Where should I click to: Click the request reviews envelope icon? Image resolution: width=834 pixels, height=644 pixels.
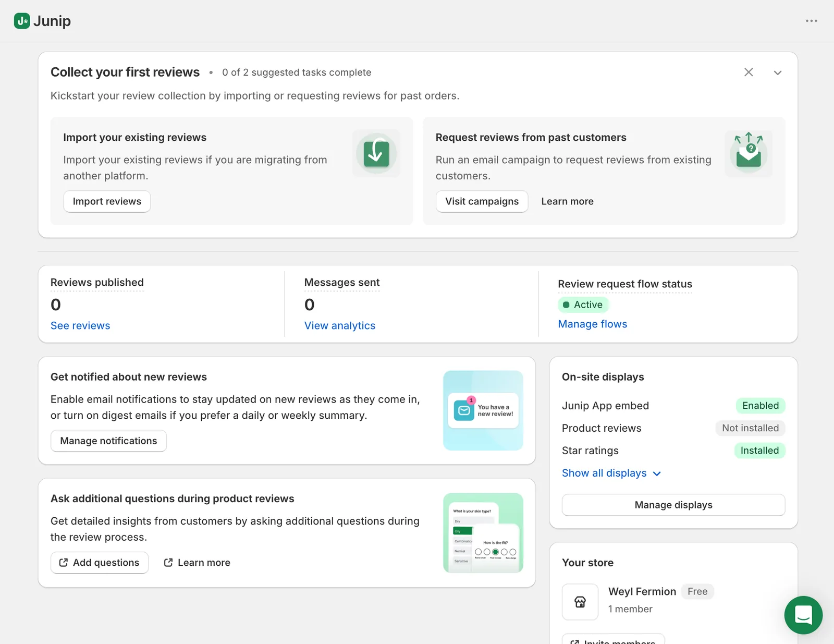click(749, 153)
